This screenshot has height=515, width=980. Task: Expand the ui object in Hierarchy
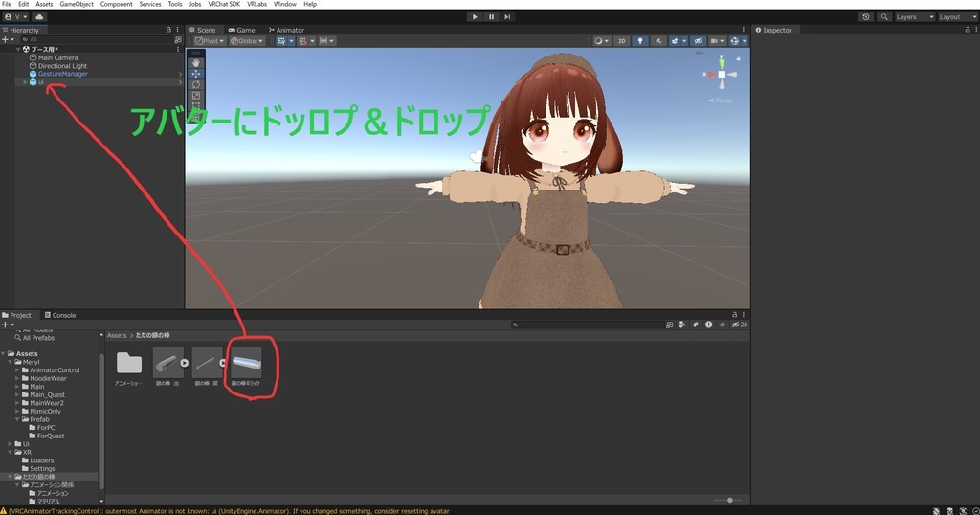25,82
